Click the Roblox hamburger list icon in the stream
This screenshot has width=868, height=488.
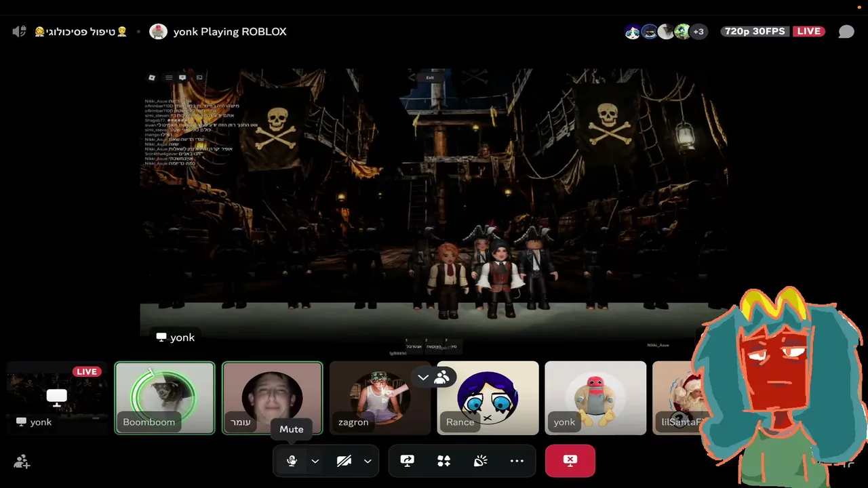point(169,77)
